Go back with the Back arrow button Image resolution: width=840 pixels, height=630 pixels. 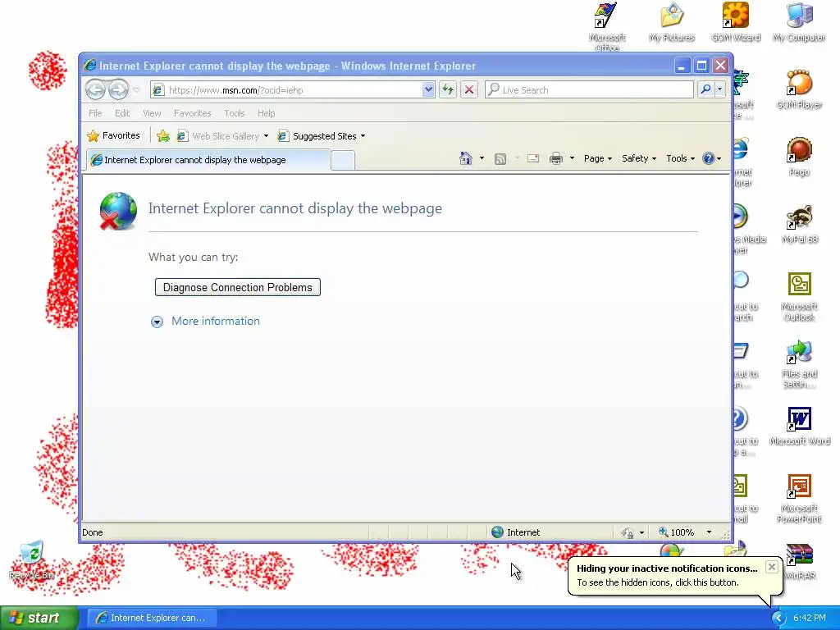tap(95, 89)
